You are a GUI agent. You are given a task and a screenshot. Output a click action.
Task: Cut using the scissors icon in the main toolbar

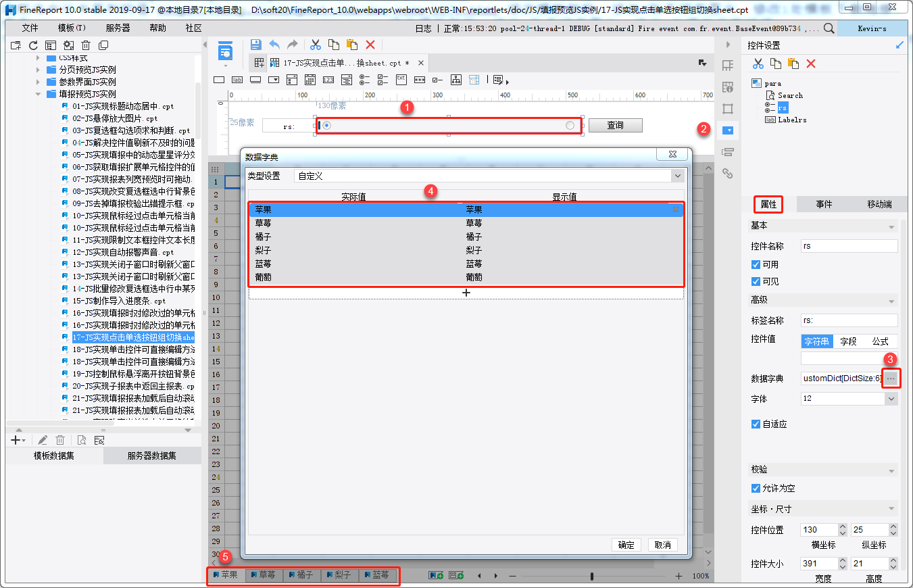coord(316,45)
